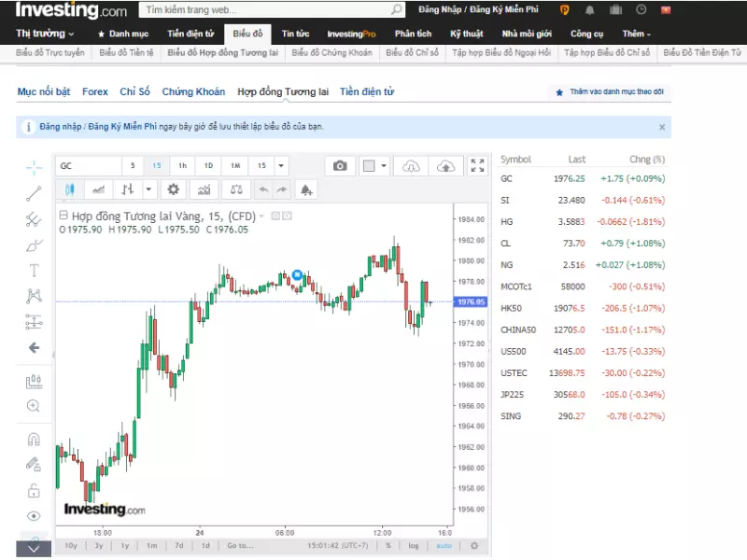Screen dimensions: 747x560
Task: Load chart from cloud download icon
Action: (411, 166)
